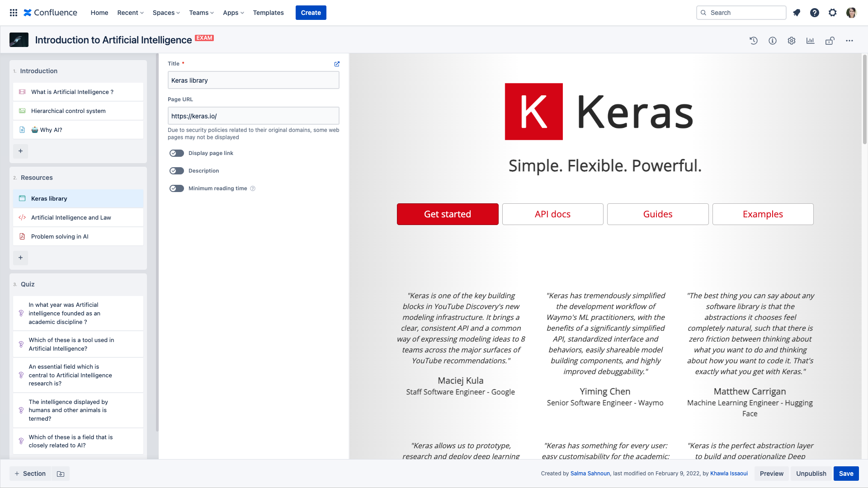
Task: Expand the Spaces dropdown
Action: [x=166, y=13]
